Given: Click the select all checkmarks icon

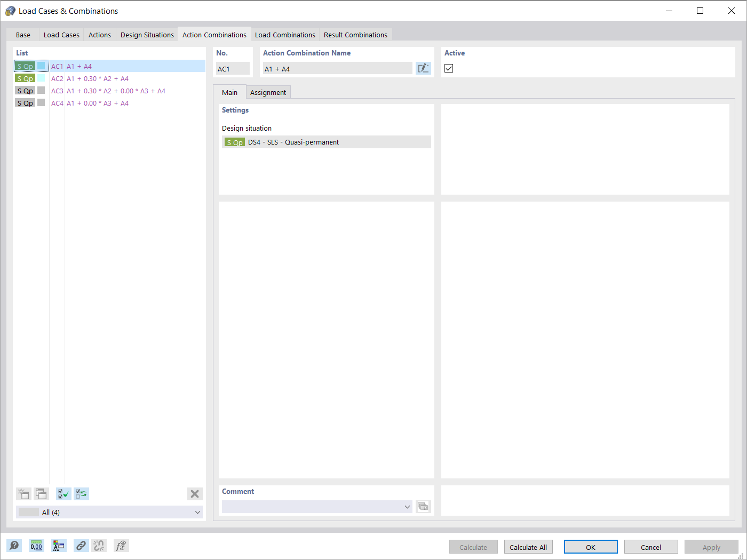Looking at the screenshot, I should pos(63,494).
